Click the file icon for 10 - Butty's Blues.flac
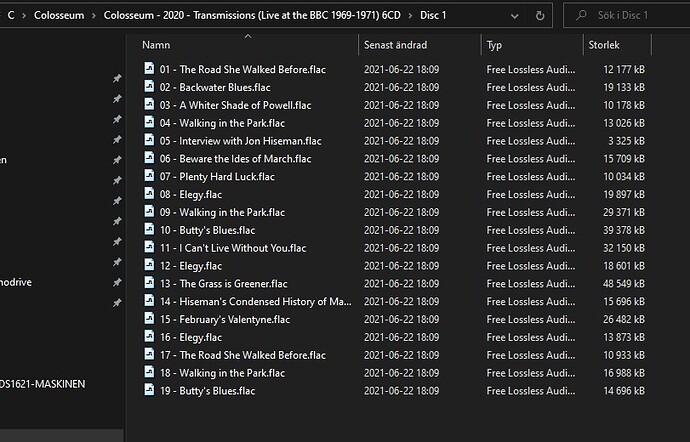The height and width of the screenshot is (442, 690). (x=150, y=229)
